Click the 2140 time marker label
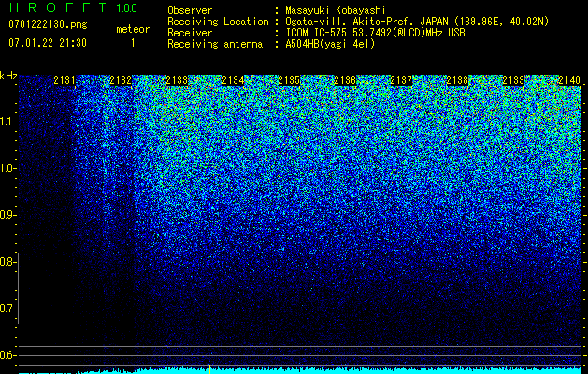The image size is (588, 374). click(x=569, y=80)
